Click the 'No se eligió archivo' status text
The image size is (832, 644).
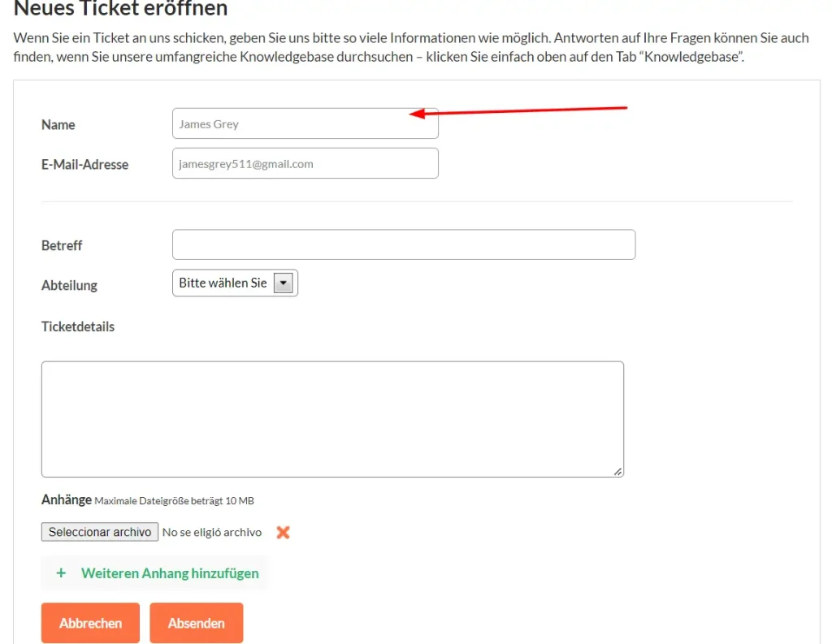(x=212, y=532)
